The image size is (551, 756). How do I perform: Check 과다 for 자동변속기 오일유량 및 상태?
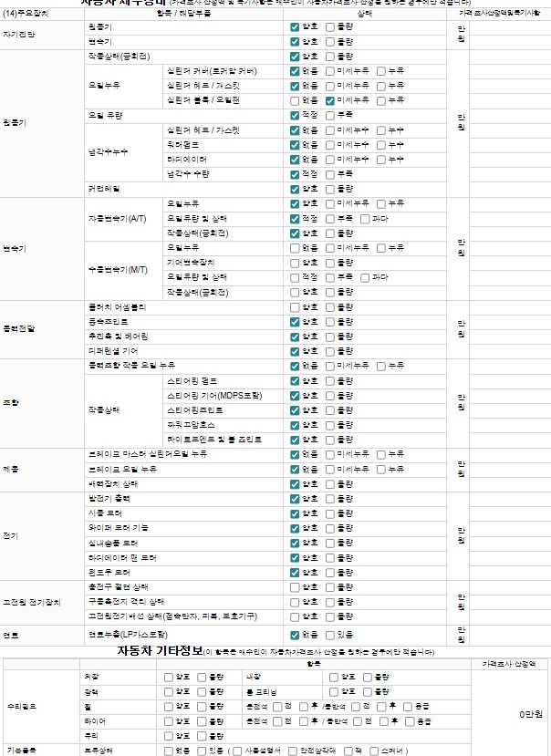pyautogui.click(x=365, y=219)
